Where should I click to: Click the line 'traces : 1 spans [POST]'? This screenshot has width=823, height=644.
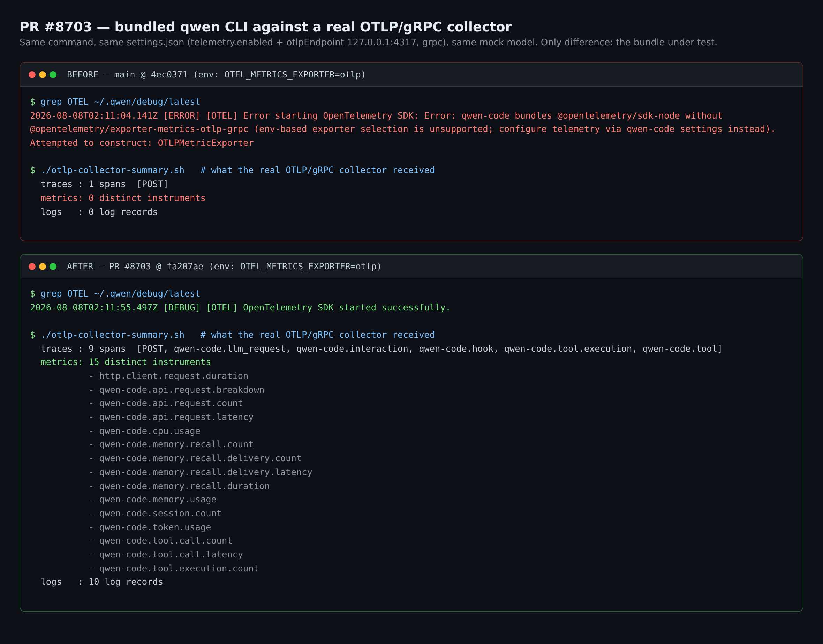104,184
